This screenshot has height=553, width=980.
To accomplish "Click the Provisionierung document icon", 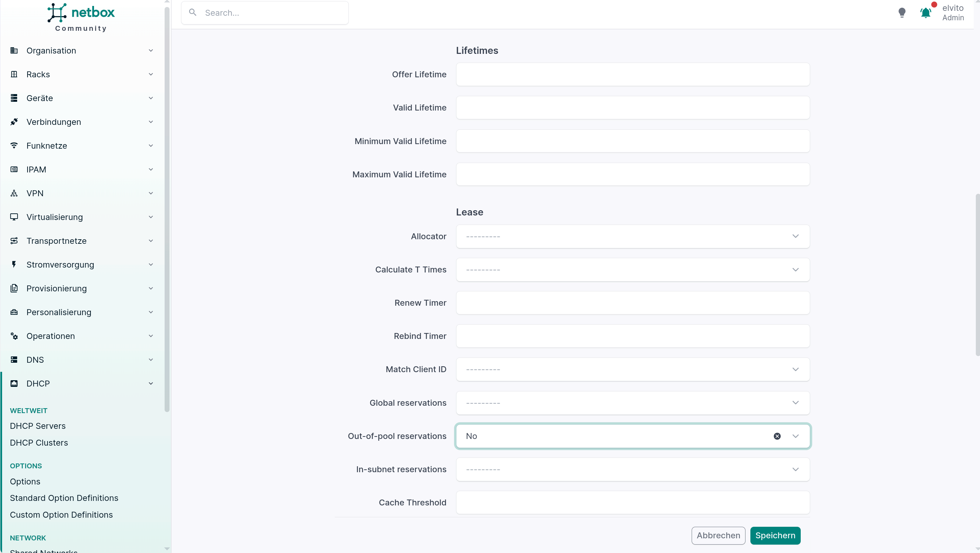I will [14, 288].
